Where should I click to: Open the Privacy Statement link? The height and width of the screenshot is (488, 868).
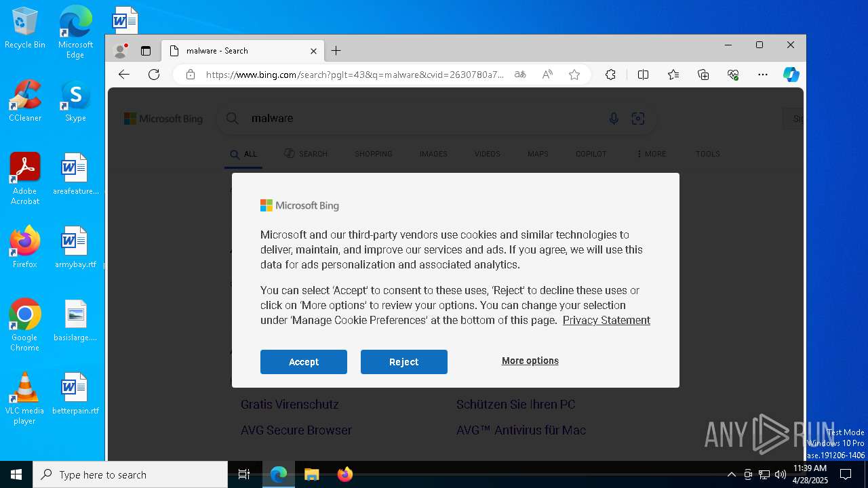[x=606, y=320]
